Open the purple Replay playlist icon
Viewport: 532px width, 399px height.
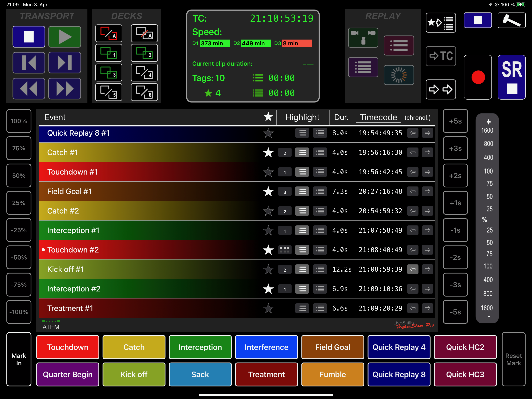pos(363,67)
